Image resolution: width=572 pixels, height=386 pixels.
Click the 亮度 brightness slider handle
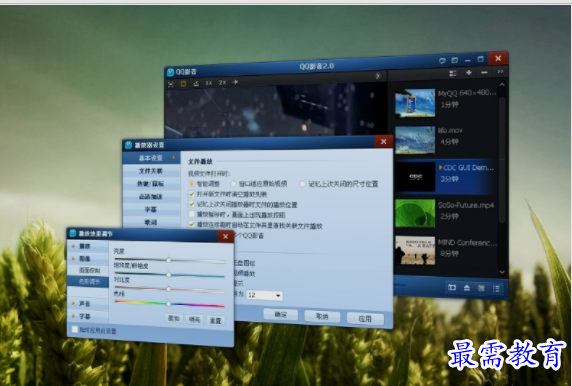coord(169,260)
